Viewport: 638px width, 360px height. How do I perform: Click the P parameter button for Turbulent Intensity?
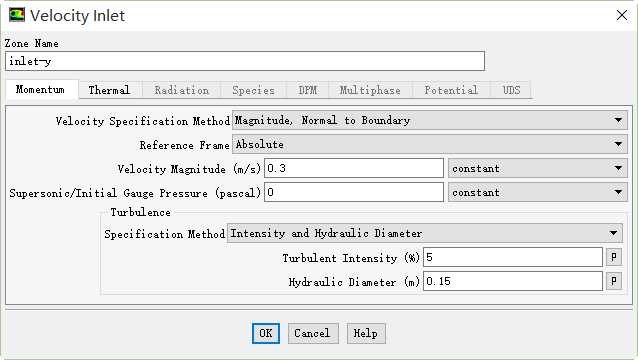click(x=614, y=257)
